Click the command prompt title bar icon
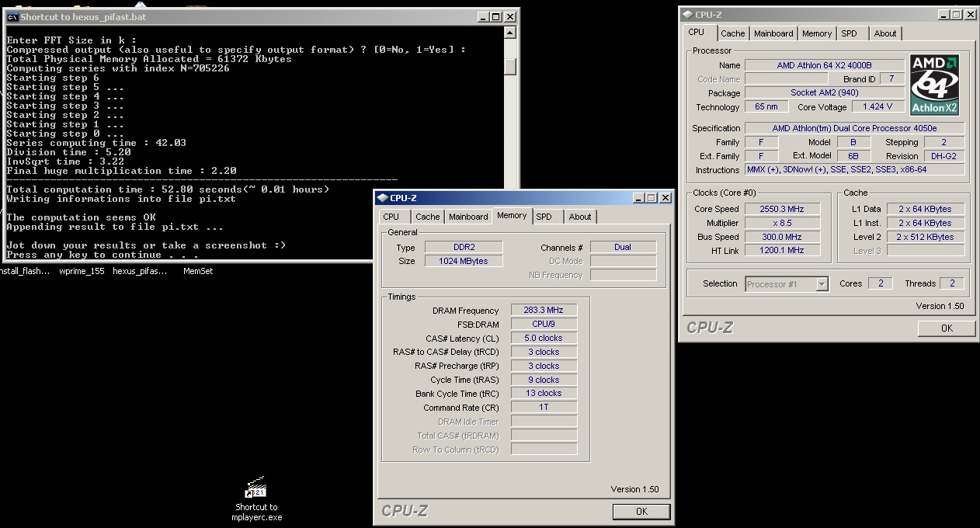 12,16
